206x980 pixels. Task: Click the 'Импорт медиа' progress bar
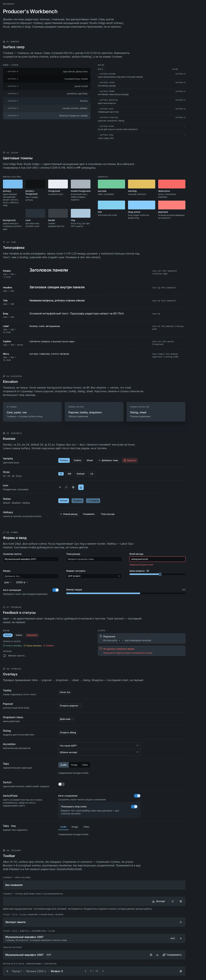click(x=126, y=593)
